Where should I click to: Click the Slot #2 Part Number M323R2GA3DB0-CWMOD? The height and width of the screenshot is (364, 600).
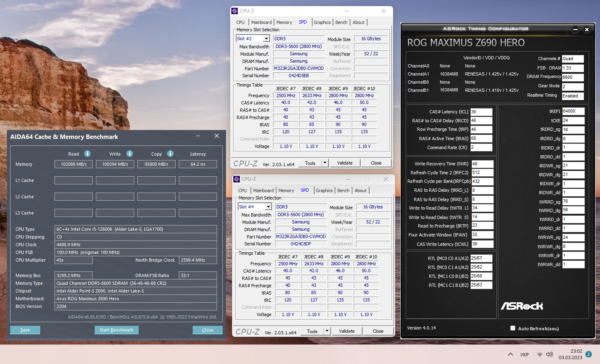pyautogui.click(x=299, y=68)
